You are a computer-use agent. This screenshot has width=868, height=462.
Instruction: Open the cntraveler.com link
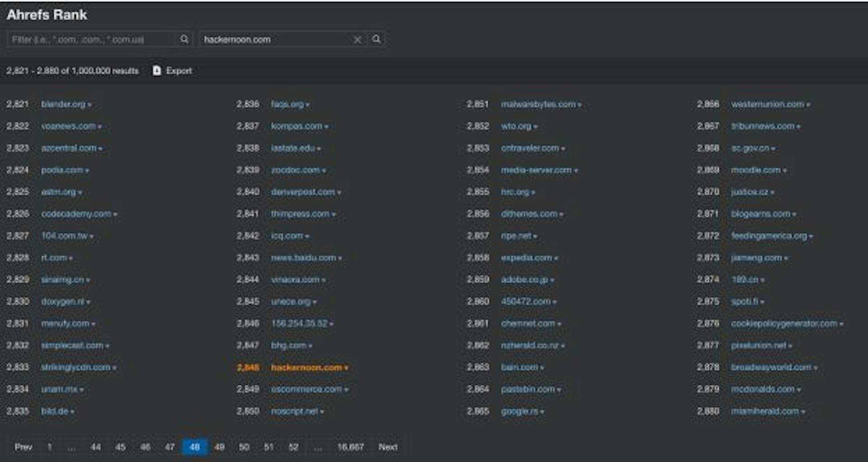(530, 148)
